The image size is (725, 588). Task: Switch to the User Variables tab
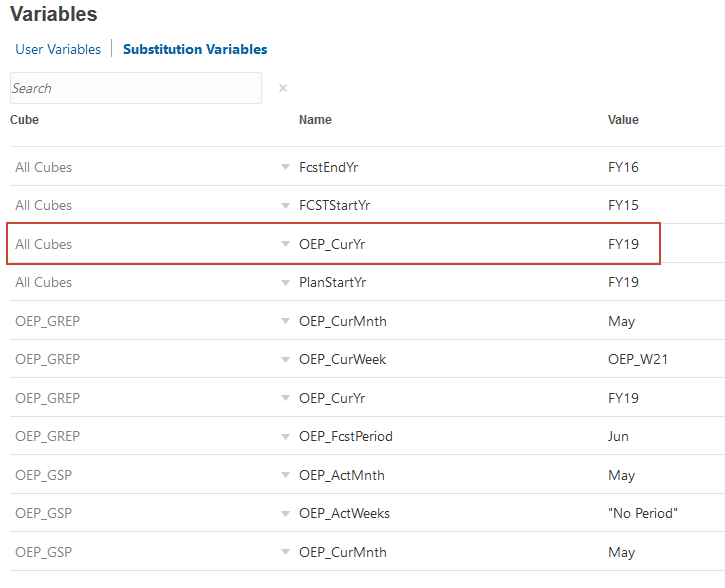(58, 49)
